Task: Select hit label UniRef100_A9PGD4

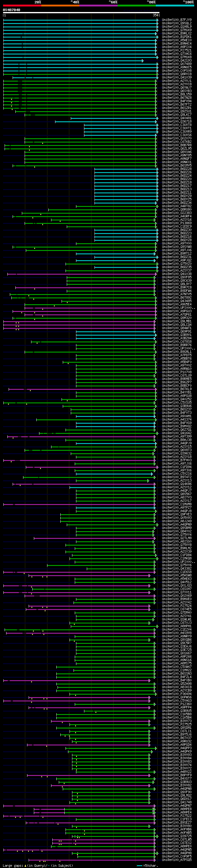Action: coord(176,745)
